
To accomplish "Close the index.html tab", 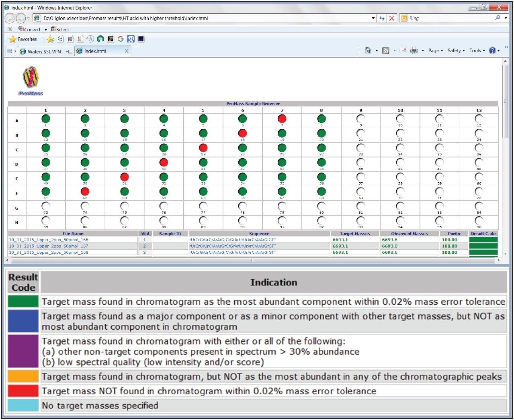I will (127, 51).
